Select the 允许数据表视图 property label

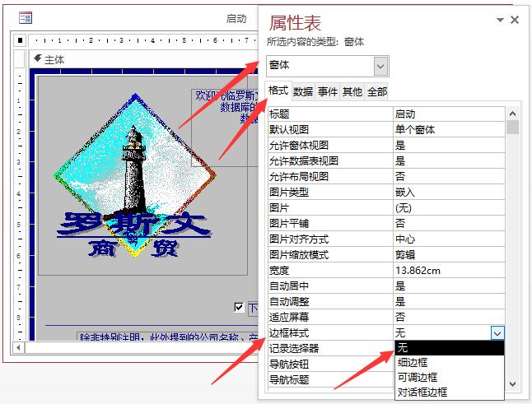(304, 160)
